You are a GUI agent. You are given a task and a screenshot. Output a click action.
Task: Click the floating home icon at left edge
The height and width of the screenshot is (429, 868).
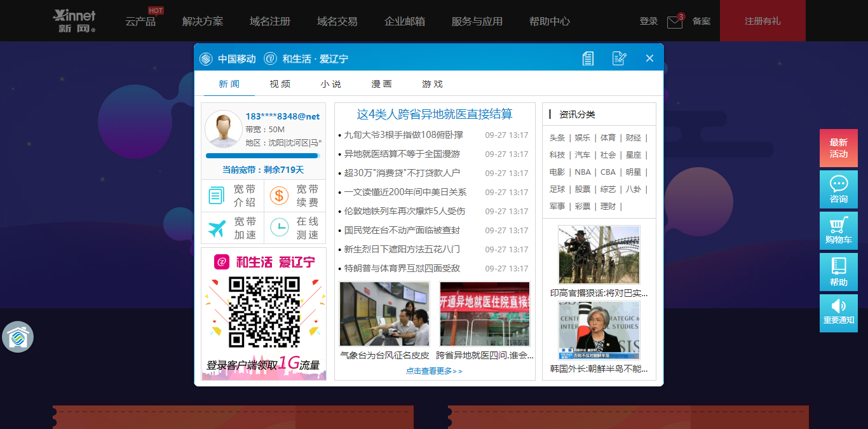pyautogui.click(x=18, y=337)
